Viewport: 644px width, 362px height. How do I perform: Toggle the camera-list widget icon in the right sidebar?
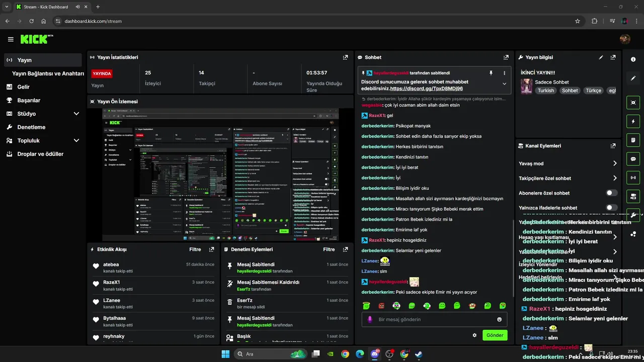633,196
